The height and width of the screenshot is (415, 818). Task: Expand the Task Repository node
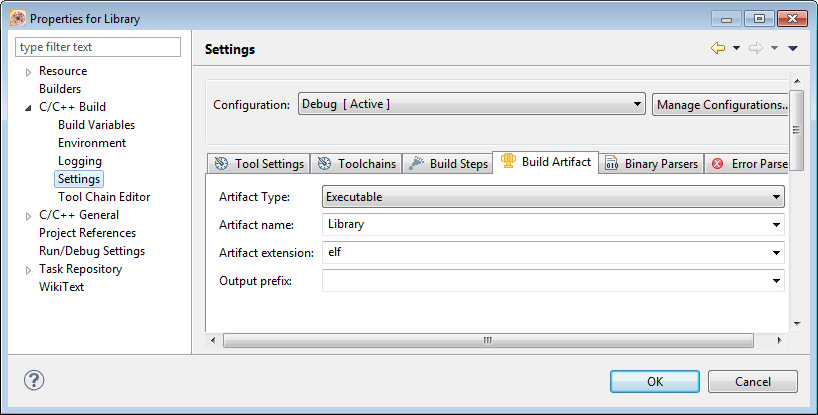click(28, 269)
